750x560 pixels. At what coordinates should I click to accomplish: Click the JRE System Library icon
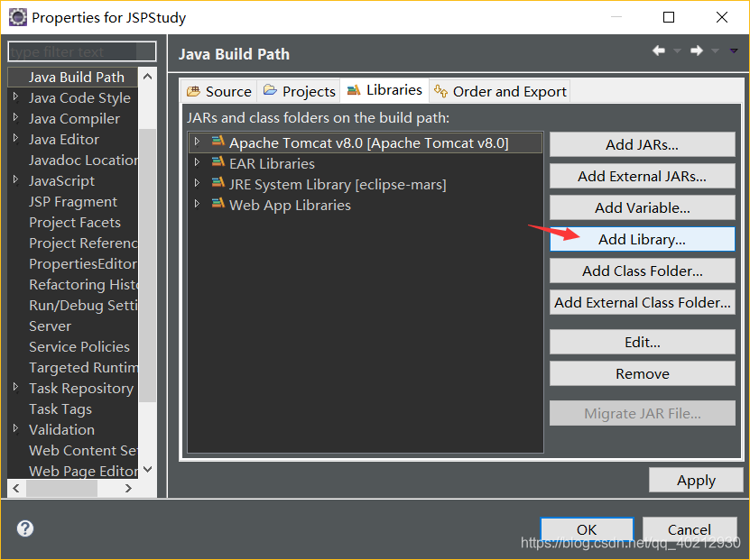(x=218, y=182)
